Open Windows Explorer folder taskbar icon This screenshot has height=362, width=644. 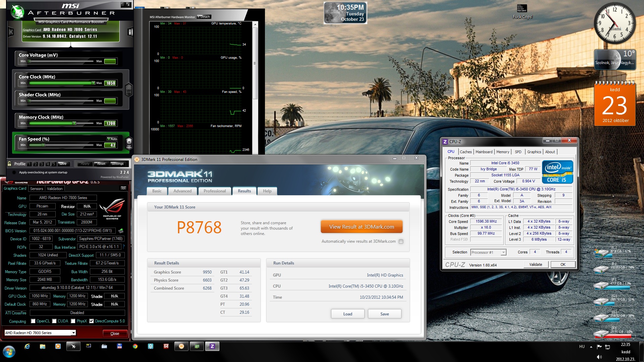[43, 346]
